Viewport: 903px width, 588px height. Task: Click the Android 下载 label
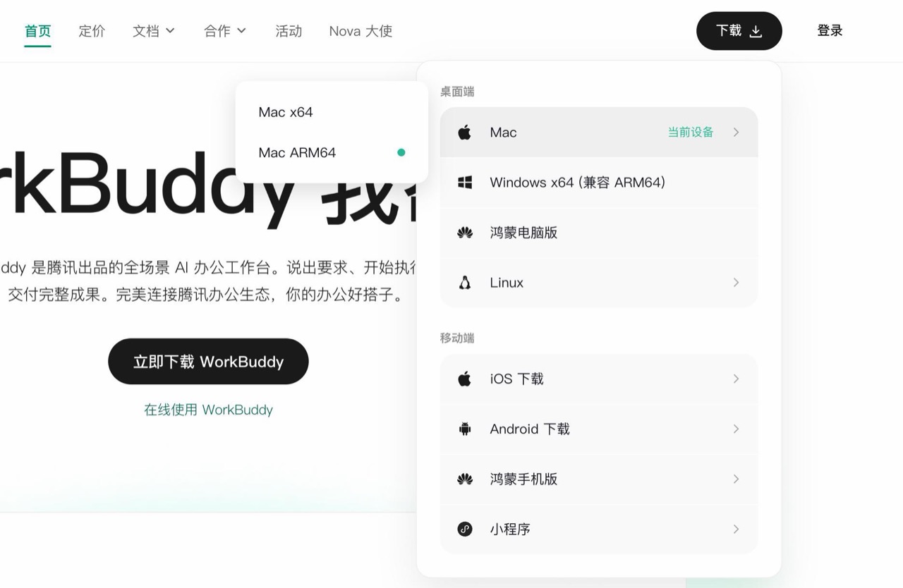[x=530, y=429]
